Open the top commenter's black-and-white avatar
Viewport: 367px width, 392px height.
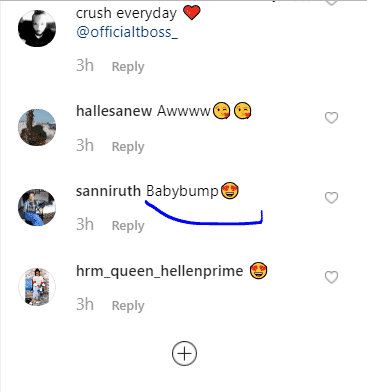pyautogui.click(x=37, y=28)
